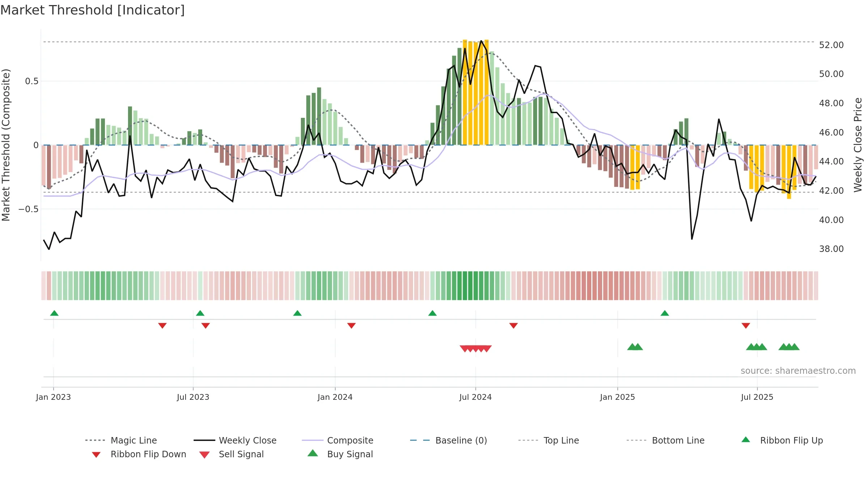Click the sell signal cluster near Jul 2024
868x488 pixels.
click(476, 349)
